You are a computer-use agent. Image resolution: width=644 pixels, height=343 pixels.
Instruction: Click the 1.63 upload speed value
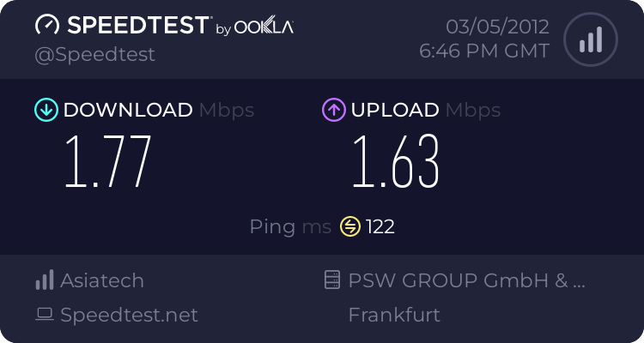coord(395,161)
